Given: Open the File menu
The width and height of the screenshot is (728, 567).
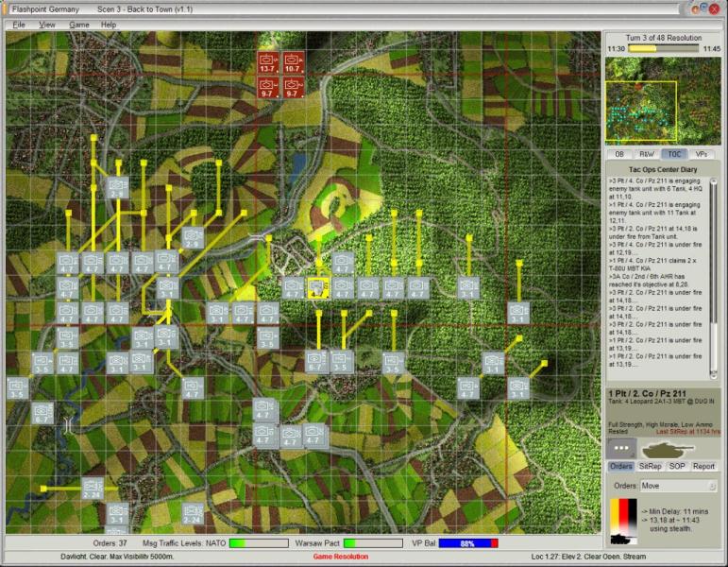Looking at the screenshot, I should click(19, 24).
